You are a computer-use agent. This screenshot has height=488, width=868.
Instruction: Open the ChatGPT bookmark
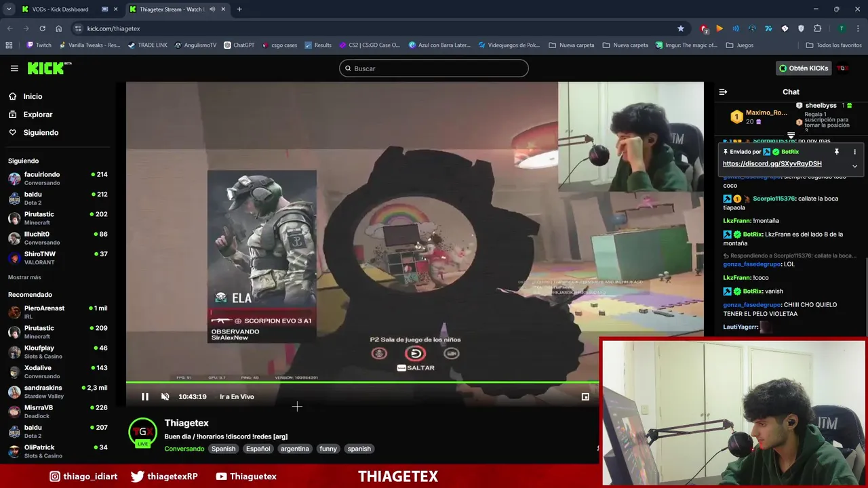[x=239, y=45]
